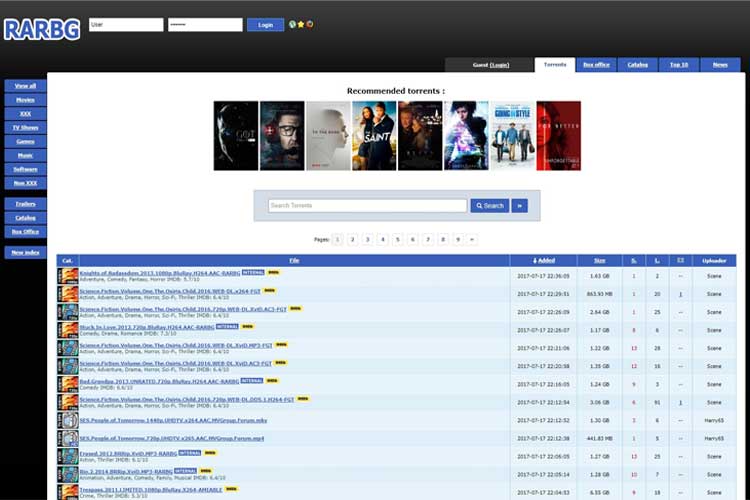Image resolution: width=750 pixels, height=500 pixels.
Task: Click category icon of Erased.2012 row
Action: 68,456
